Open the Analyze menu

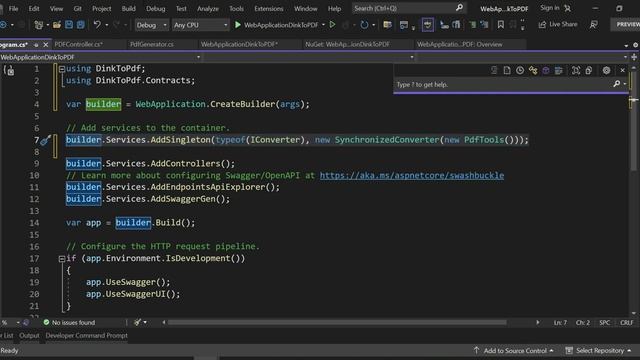(208, 8)
